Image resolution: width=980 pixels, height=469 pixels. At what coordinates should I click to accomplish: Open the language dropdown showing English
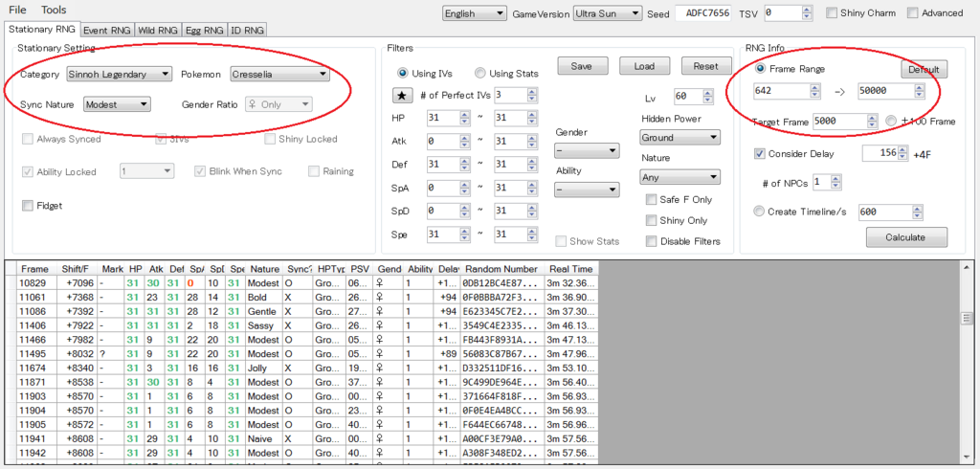coord(475,13)
